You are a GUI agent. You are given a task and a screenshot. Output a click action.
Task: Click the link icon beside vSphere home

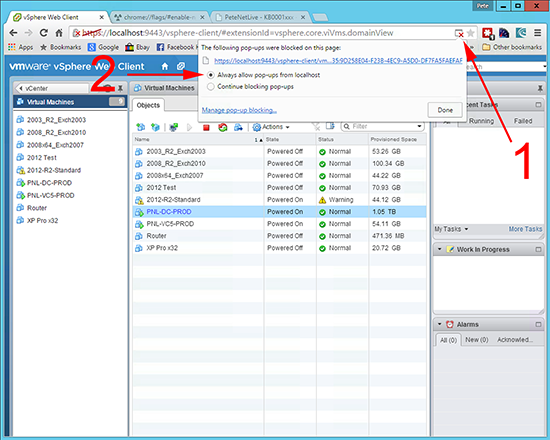181,66
